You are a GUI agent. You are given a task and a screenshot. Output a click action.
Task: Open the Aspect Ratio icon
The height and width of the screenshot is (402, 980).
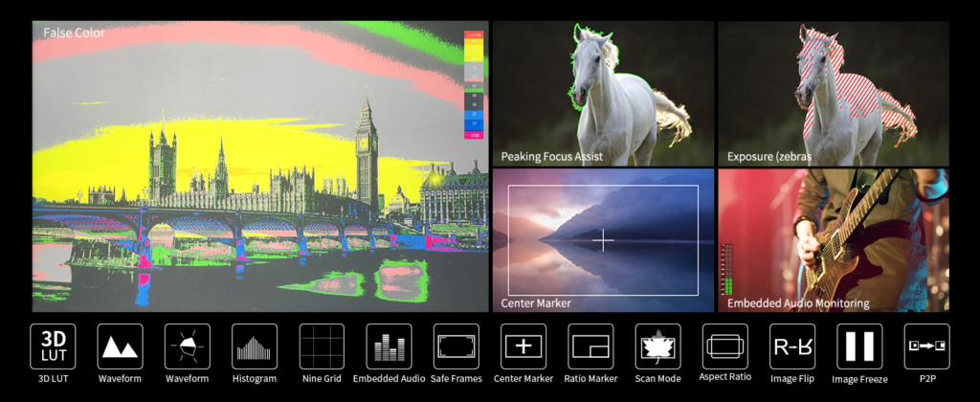[x=725, y=346]
